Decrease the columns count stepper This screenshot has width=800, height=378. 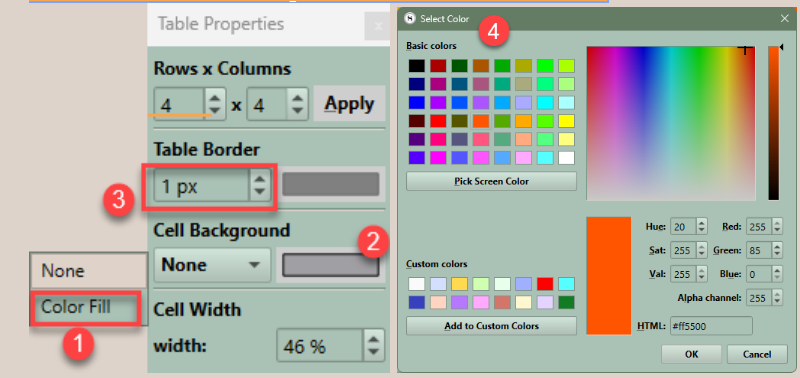pyautogui.click(x=297, y=111)
